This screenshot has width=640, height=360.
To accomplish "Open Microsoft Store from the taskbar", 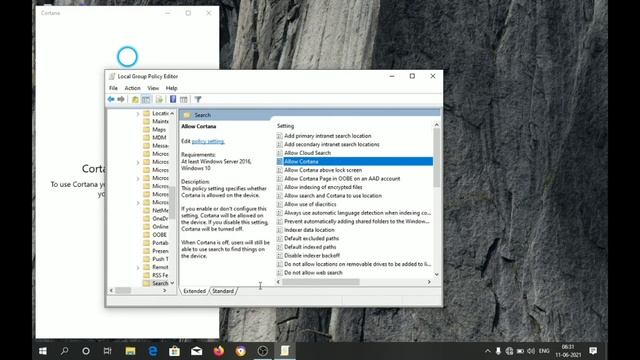I will tap(175, 351).
